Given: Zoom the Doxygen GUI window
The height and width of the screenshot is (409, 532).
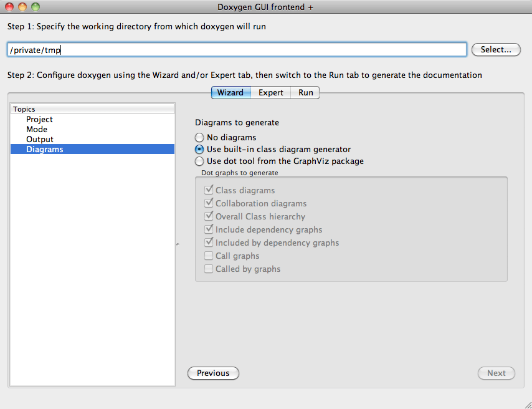Looking at the screenshot, I should pos(36,6).
